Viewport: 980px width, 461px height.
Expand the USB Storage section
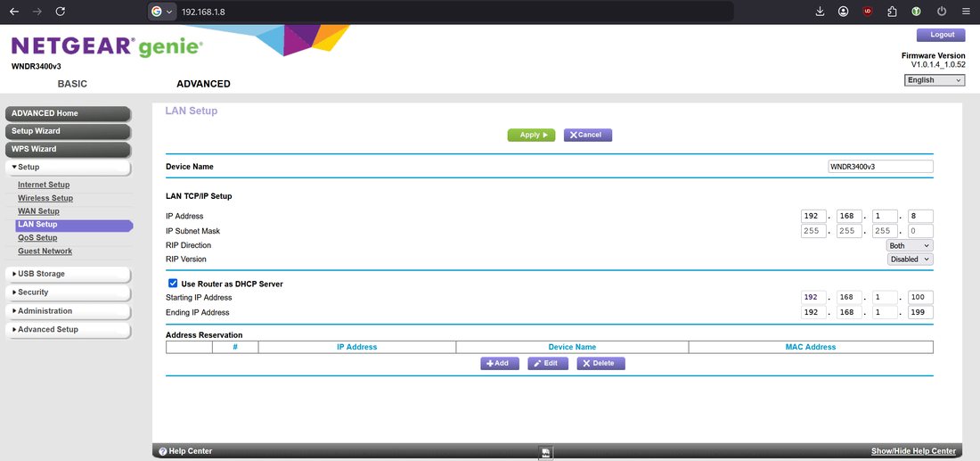click(x=68, y=274)
